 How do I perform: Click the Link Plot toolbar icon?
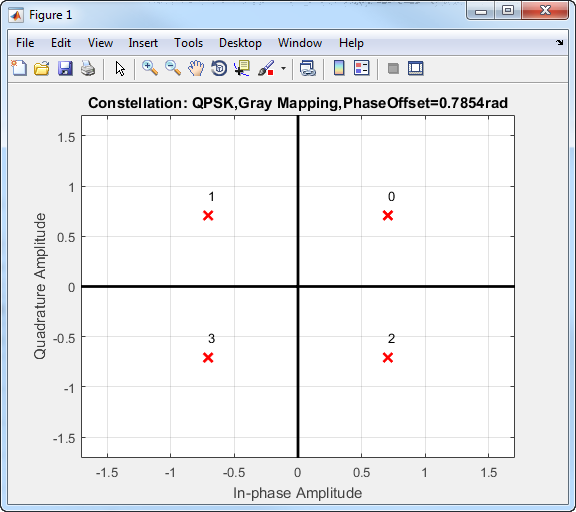click(307, 68)
